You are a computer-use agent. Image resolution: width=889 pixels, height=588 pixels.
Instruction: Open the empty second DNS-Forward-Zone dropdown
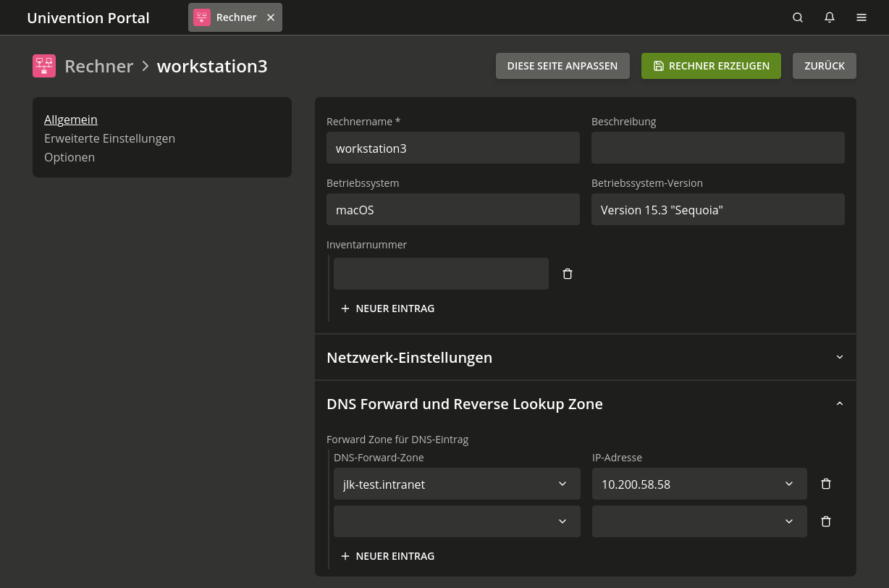pos(562,521)
